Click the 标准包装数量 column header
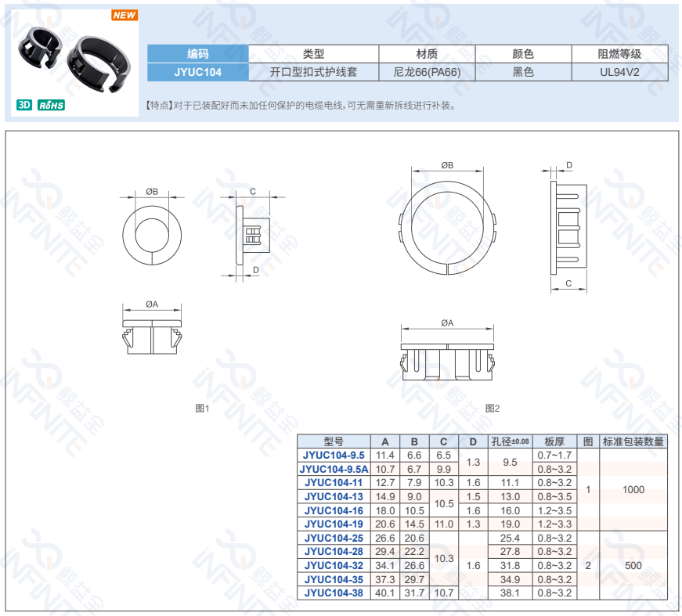 [633, 441]
